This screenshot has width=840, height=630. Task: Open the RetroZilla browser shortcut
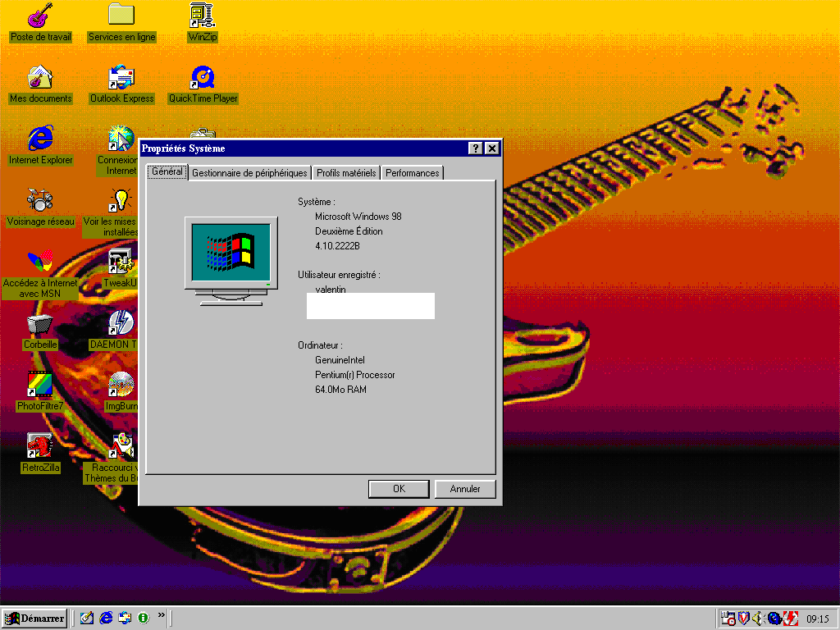point(40,447)
